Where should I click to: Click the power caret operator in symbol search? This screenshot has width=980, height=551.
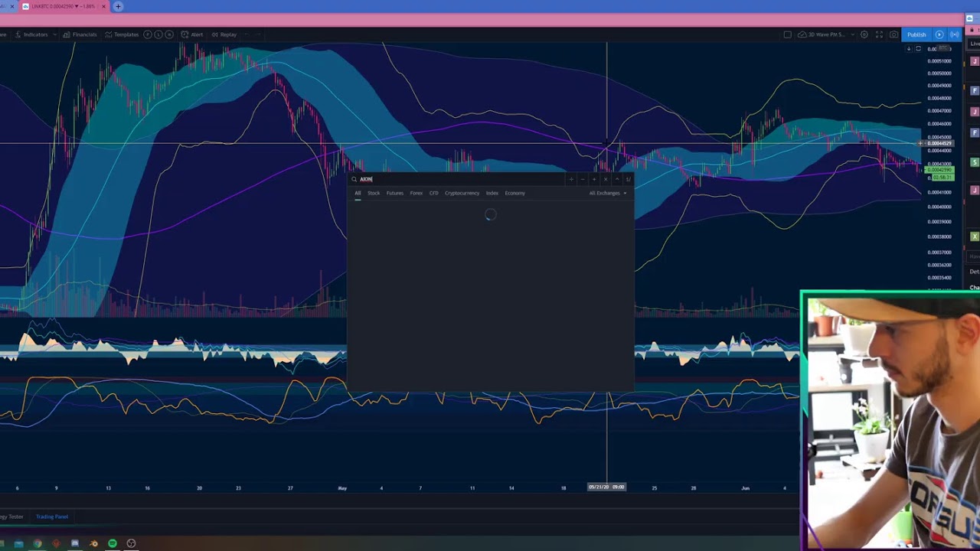tap(617, 179)
